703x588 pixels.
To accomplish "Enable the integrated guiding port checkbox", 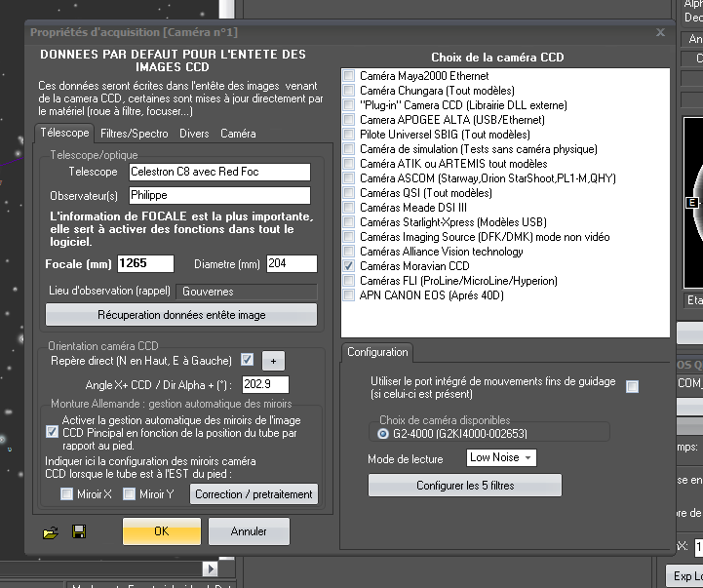I will [632, 387].
